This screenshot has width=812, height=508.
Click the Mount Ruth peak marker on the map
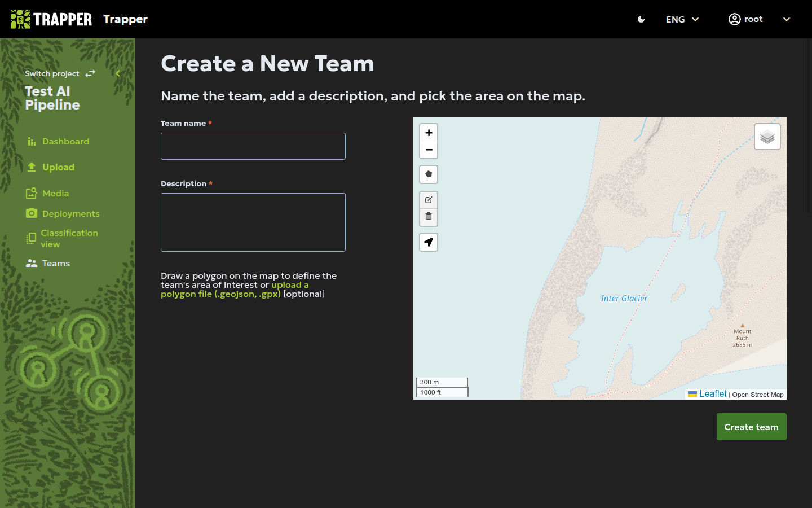pyautogui.click(x=743, y=326)
